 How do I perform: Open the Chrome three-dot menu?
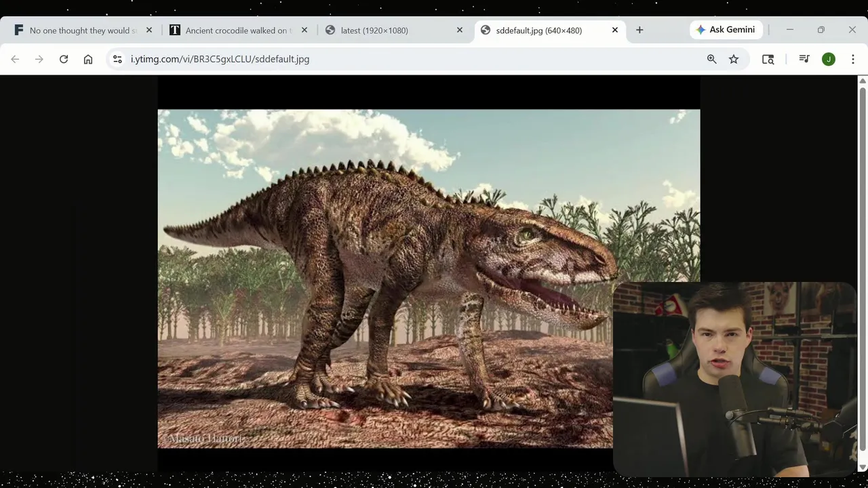(x=853, y=59)
